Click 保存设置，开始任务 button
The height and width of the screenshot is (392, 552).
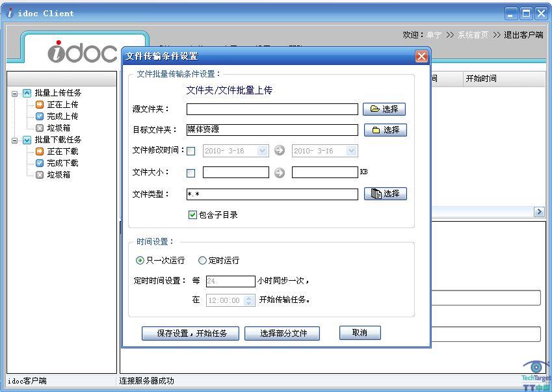coord(191,333)
